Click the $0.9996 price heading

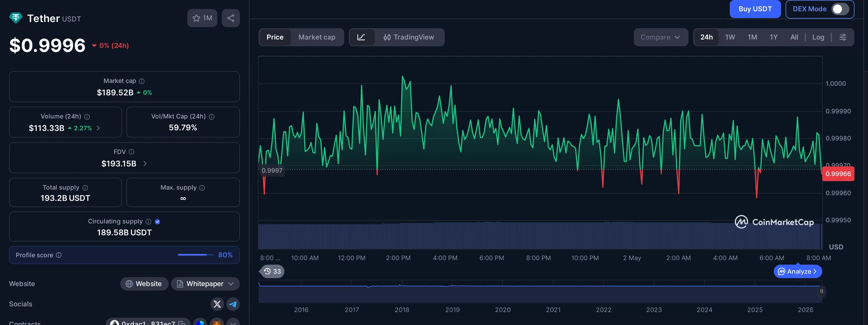(47, 45)
